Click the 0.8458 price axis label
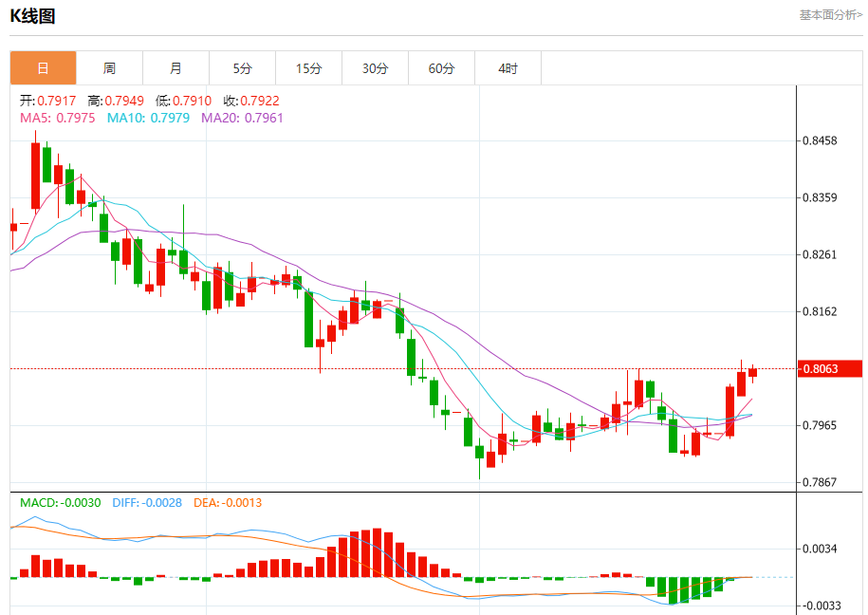Image resolution: width=868 pixels, height=615 pixels. point(820,140)
